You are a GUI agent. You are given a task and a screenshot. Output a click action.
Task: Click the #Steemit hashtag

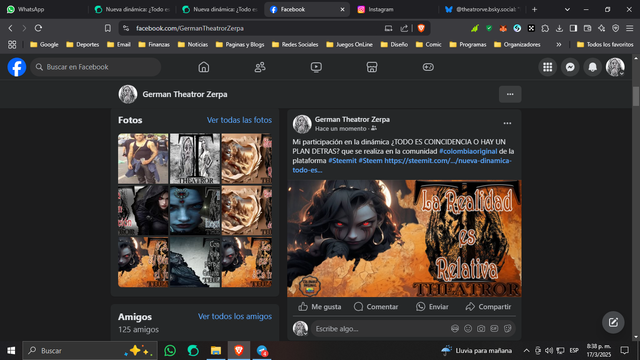pyautogui.click(x=342, y=161)
